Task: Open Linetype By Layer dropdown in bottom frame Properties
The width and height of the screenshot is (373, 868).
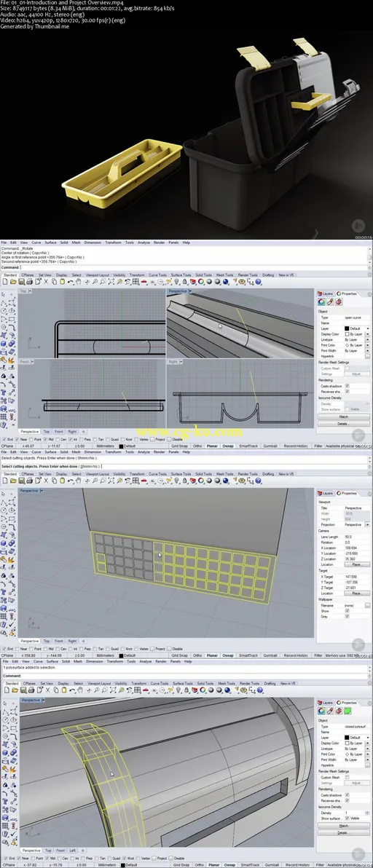Action: [x=367, y=749]
